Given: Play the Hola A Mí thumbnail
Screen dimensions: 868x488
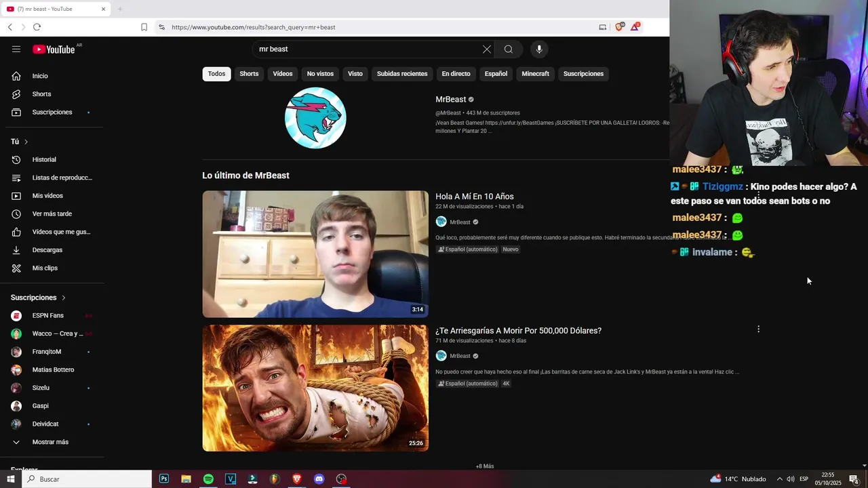Looking at the screenshot, I should point(315,254).
